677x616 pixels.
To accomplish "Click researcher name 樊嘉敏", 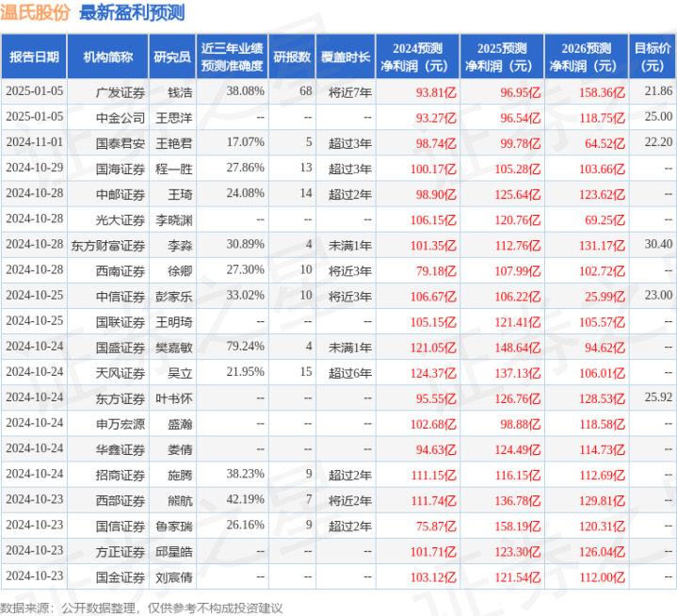I will (x=174, y=348).
